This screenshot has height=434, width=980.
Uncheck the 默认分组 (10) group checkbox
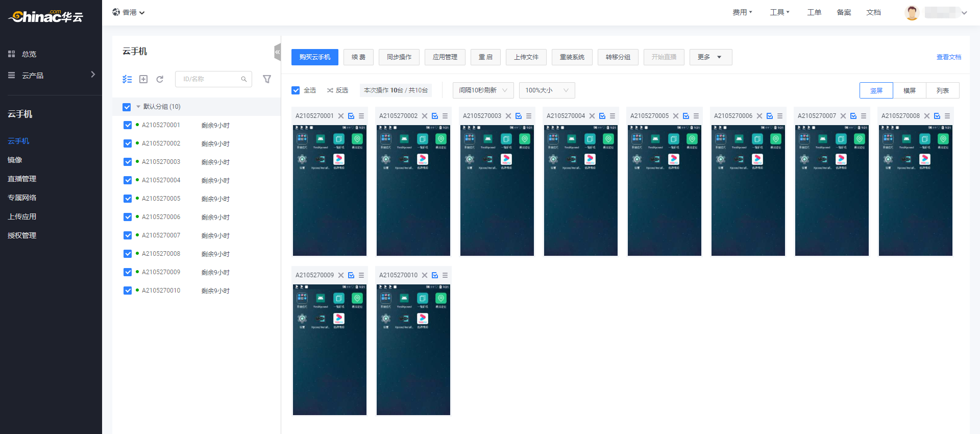point(127,107)
